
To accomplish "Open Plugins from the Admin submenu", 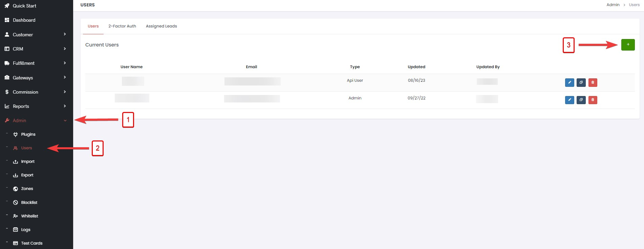I will tap(28, 134).
